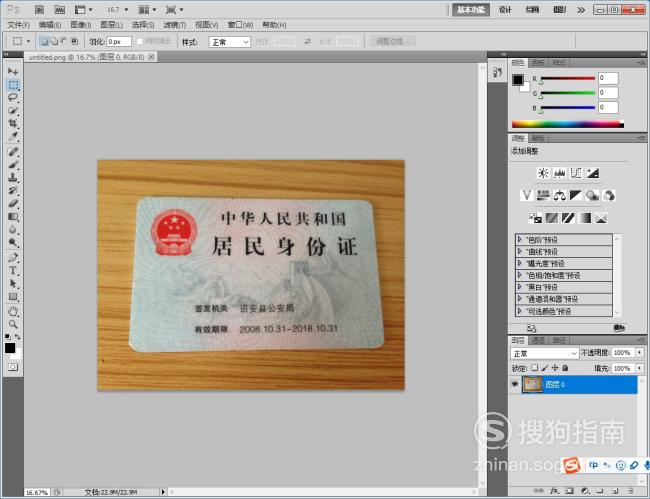Screen dimensions: 650x499
Task: Expand the "色阶"预设 presets
Action: 519,240
